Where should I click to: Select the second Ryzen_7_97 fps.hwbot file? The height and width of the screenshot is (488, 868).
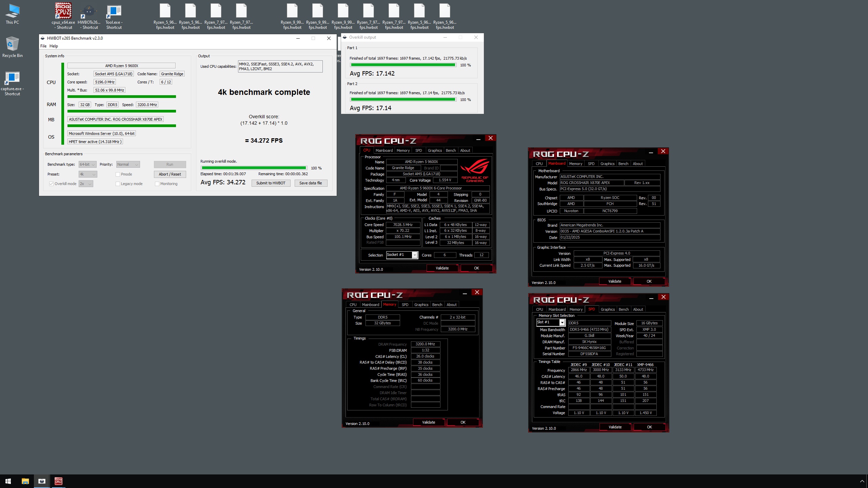tap(241, 16)
